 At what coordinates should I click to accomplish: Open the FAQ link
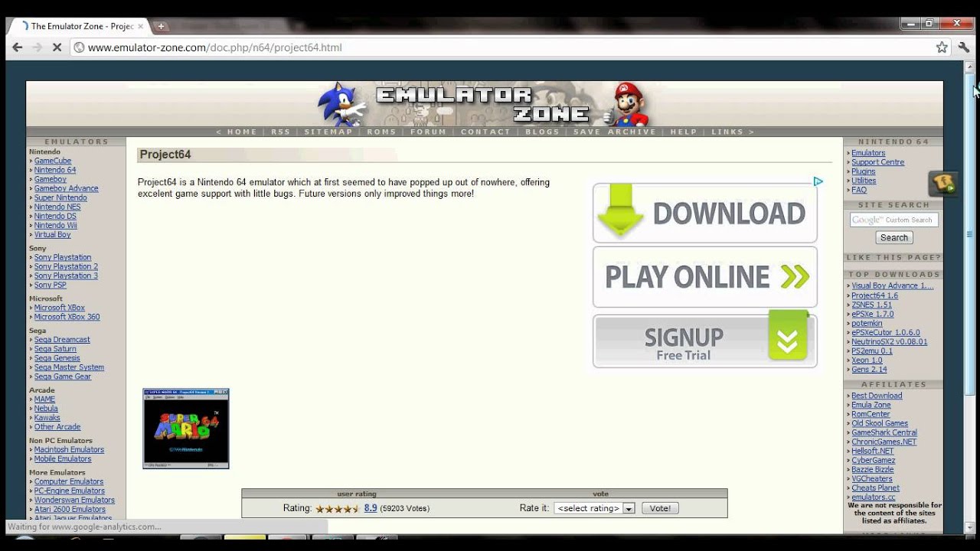pos(859,190)
